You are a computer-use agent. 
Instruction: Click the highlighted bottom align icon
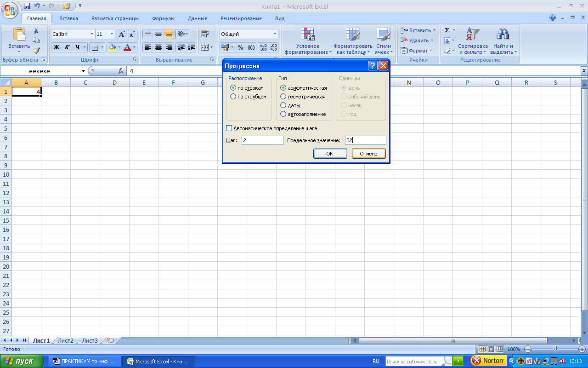tap(169, 34)
